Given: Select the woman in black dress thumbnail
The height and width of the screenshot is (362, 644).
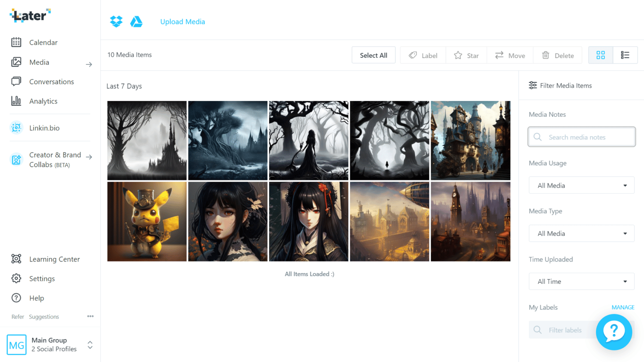Looking at the screenshot, I should coord(309,140).
